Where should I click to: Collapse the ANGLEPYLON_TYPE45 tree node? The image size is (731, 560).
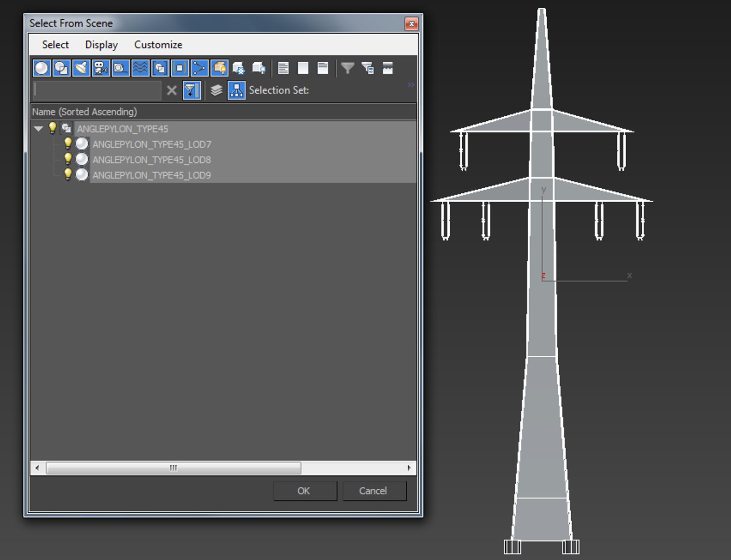[x=38, y=129]
